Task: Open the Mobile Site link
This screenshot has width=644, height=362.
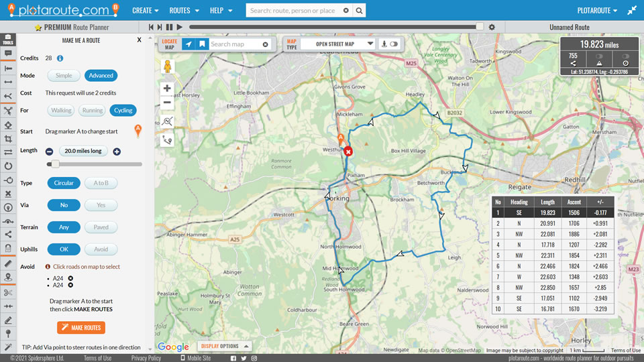Action: (196, 358)
